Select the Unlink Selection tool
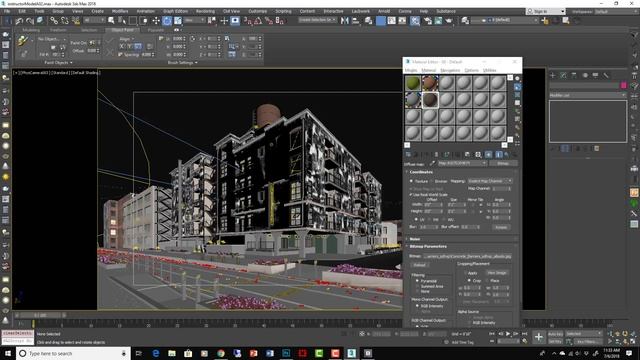Screen dimensions: 640x360 (x=64, y=20)
